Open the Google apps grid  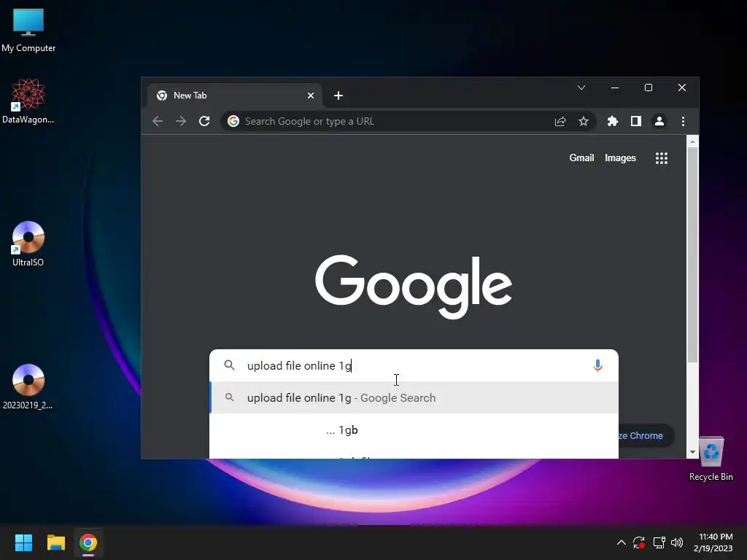point(661,158)
